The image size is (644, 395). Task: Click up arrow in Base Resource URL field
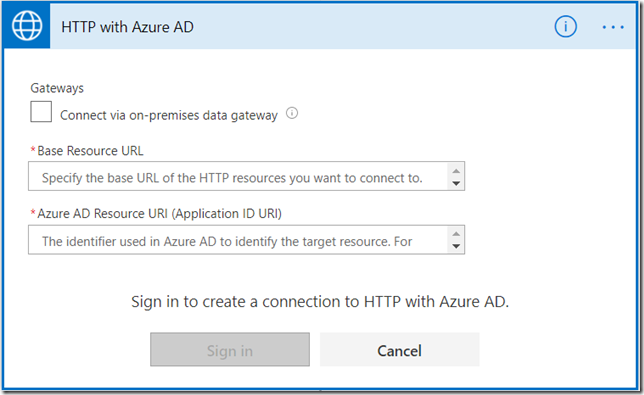456,171
